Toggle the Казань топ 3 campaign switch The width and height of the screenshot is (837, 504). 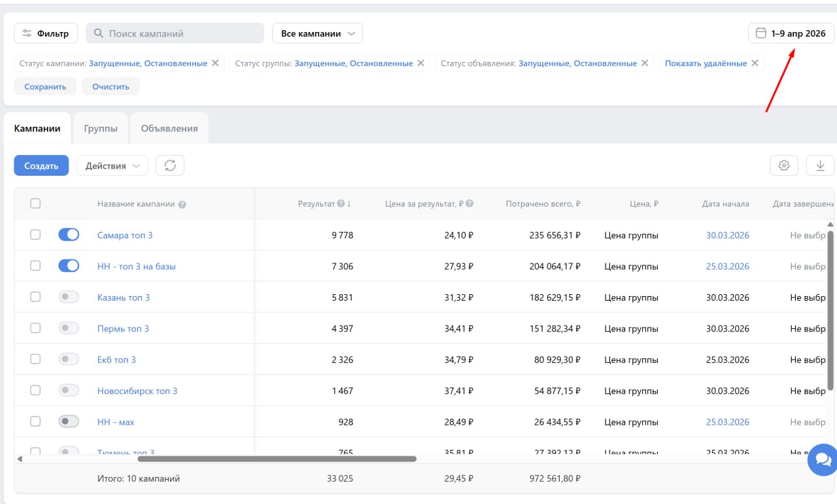(x=69, y=297)
